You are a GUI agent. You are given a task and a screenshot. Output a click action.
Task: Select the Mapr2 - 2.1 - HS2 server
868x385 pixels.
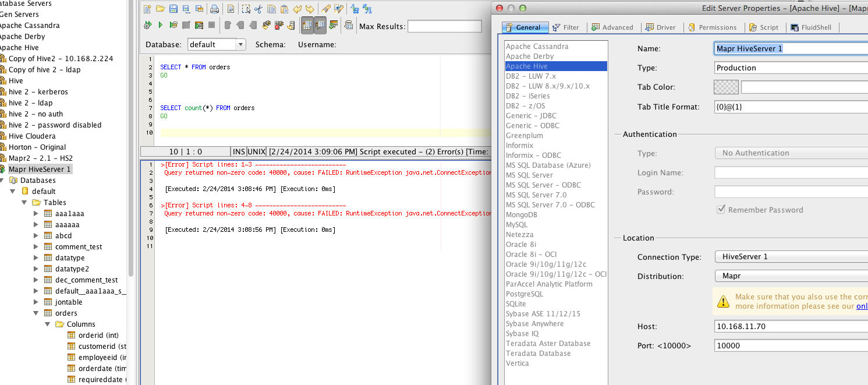click(40, 158)
